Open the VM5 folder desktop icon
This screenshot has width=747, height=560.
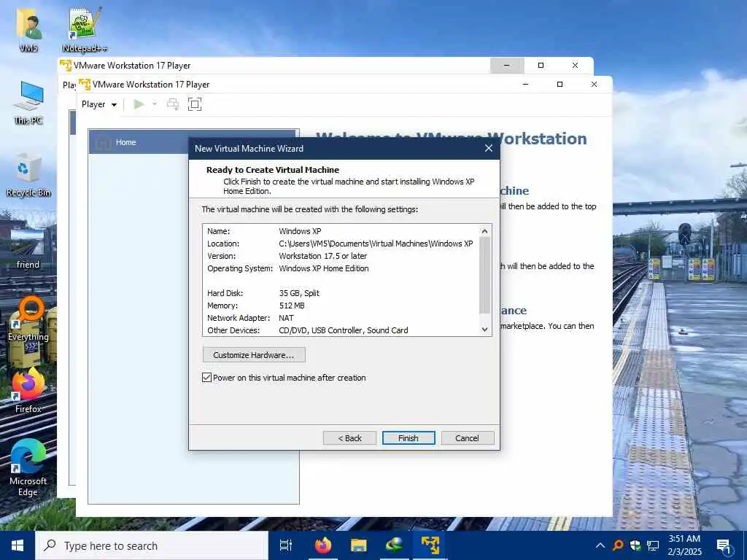(28, 29)
